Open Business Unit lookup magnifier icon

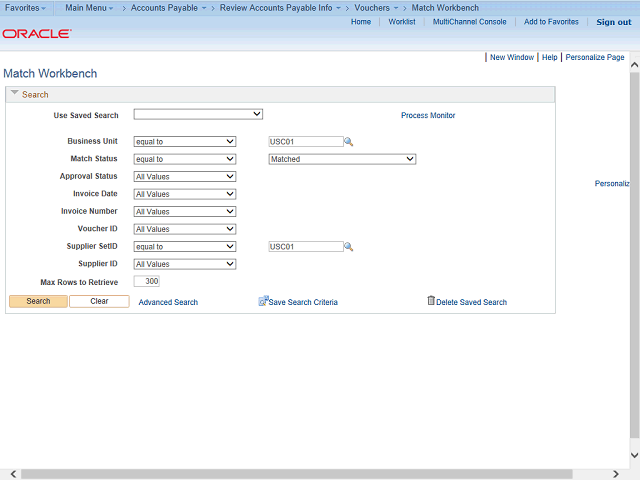tap(349, 142)
